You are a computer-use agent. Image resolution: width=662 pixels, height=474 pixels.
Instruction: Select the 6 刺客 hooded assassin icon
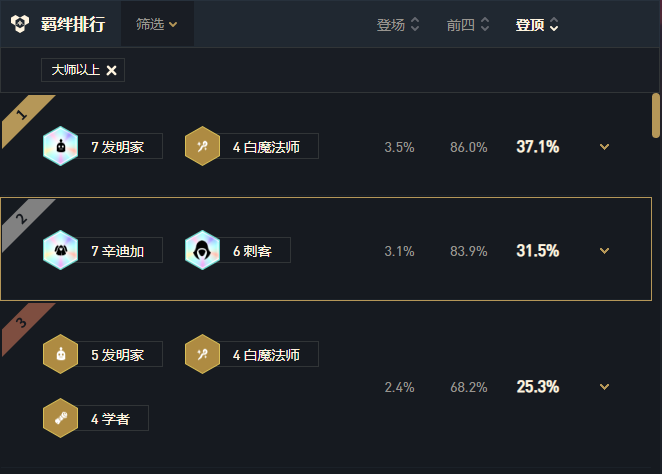click(x=202, y=250)
